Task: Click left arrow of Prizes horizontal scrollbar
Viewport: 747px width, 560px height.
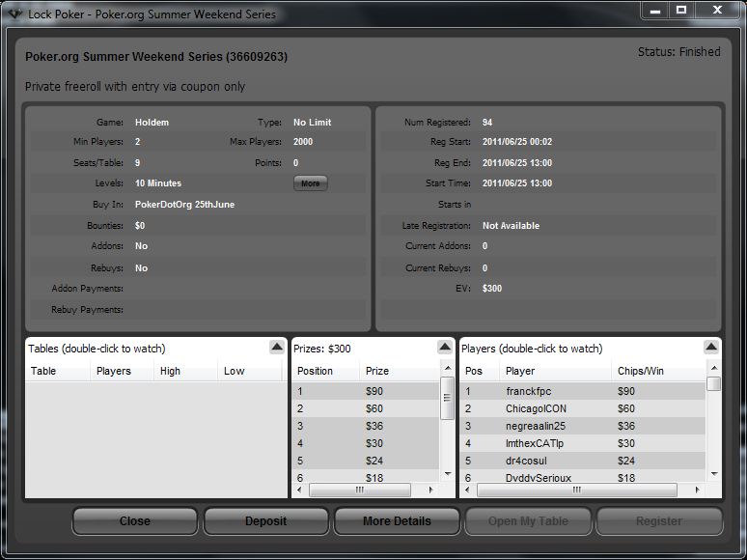Action: coord(299,490)
